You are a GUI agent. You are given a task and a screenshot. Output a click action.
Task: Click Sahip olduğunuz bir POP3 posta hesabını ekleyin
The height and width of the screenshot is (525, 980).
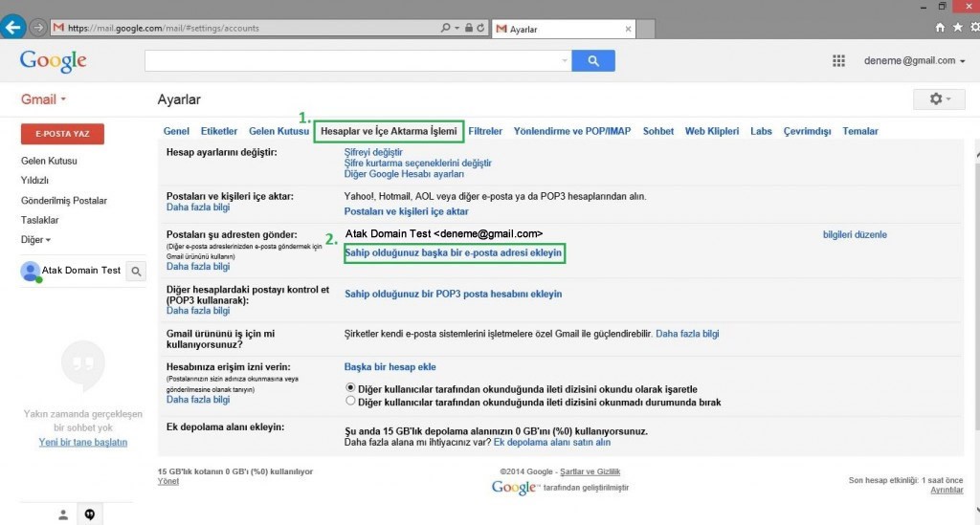coord(453,294)
